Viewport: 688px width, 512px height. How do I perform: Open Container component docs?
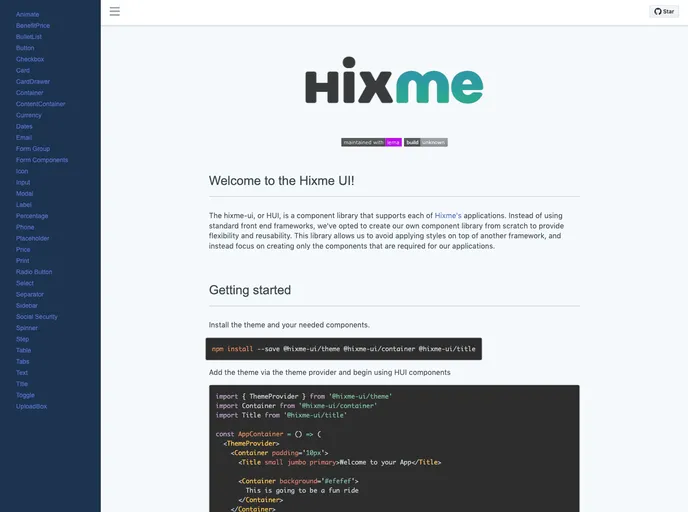(x=29, y=93)
